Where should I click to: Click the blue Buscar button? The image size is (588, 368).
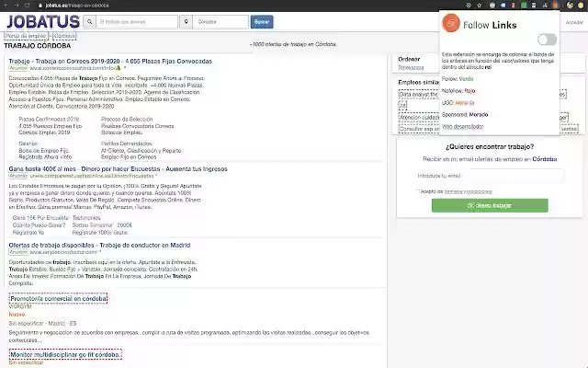262,22
